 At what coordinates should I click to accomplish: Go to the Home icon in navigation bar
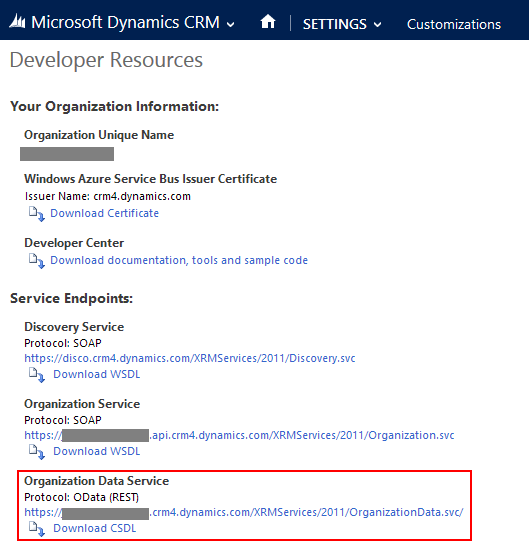click(268, 22)
